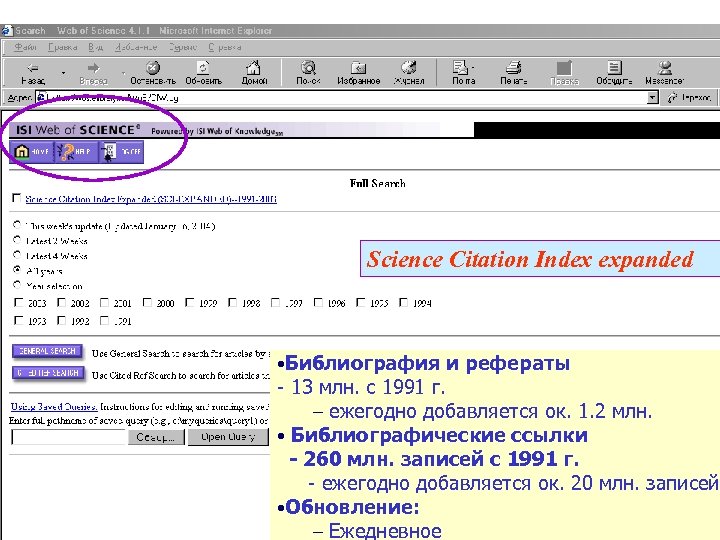Open the Using Saved Queries link
Image resolution: width=720 pixels, height=540 pixels.
(54, 406)
